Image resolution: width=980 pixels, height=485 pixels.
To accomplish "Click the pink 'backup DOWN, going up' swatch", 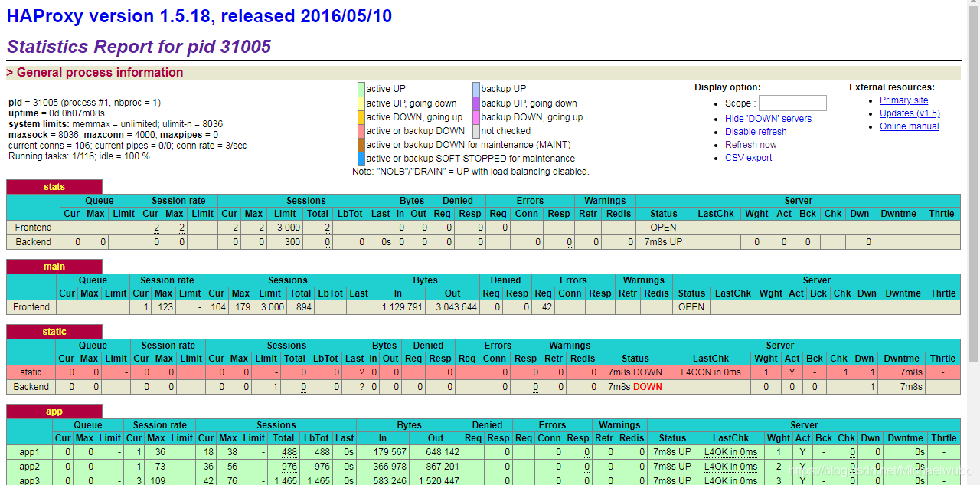I will (475, 116).
